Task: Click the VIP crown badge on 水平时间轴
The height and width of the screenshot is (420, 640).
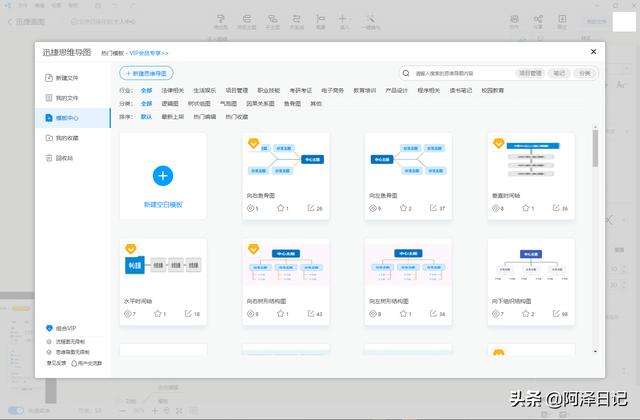Action: (x=131, y=248)
